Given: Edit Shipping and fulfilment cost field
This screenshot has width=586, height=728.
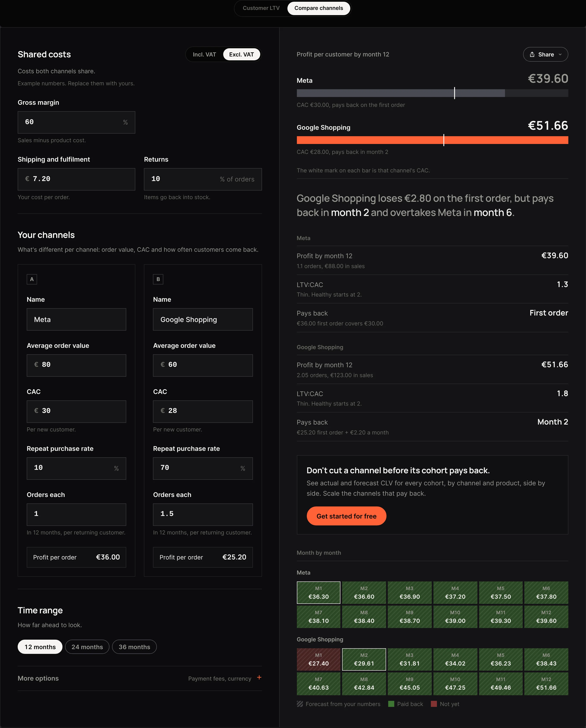Looking at the screenshot, I should point(76,179).
